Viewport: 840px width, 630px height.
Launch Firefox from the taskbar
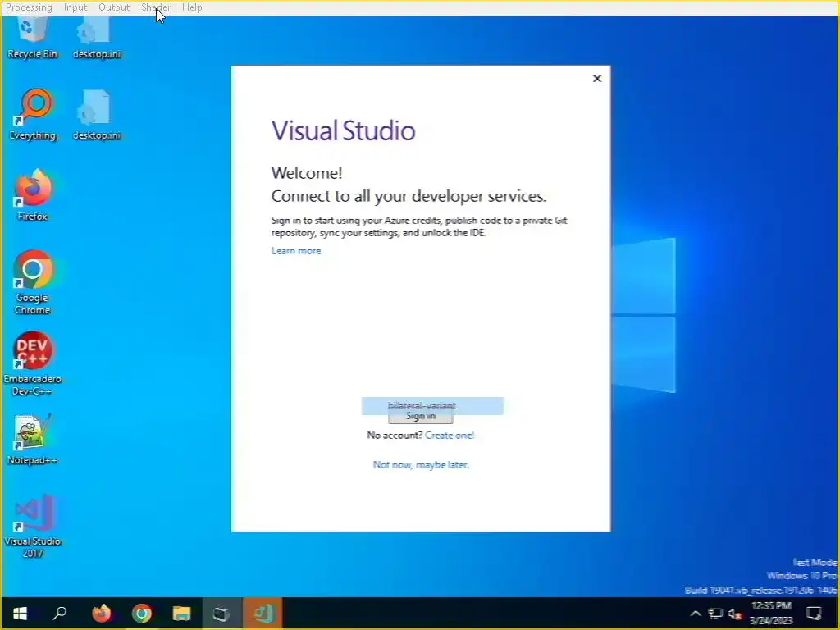101,614
